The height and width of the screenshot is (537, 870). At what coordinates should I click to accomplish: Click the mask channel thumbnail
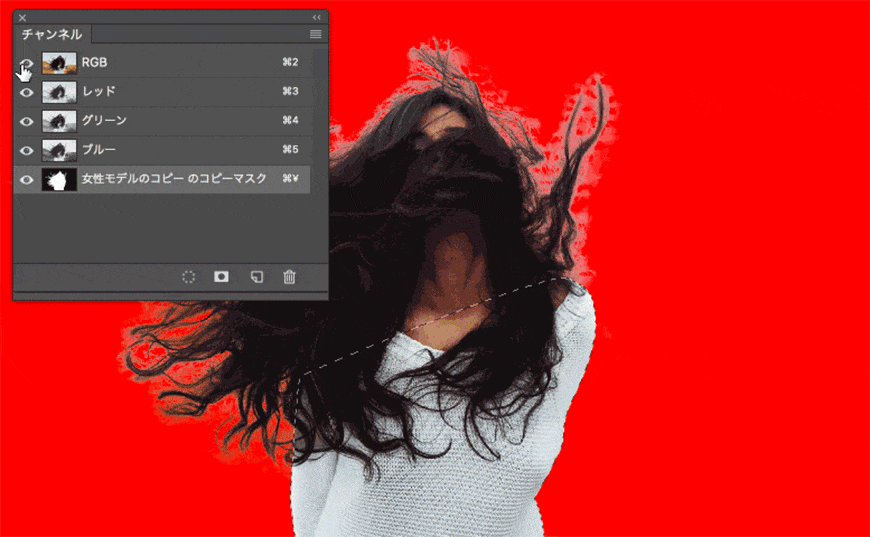[59, 179]
